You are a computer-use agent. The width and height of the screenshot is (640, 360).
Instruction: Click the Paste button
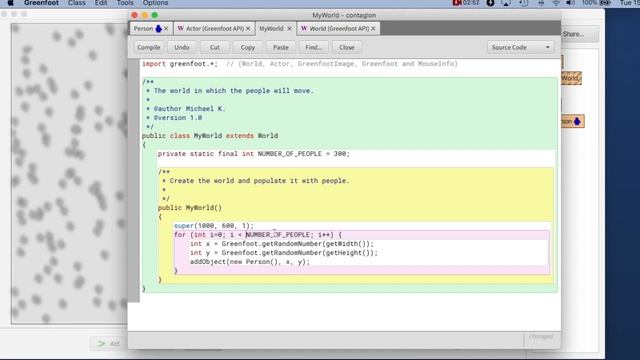281,47
